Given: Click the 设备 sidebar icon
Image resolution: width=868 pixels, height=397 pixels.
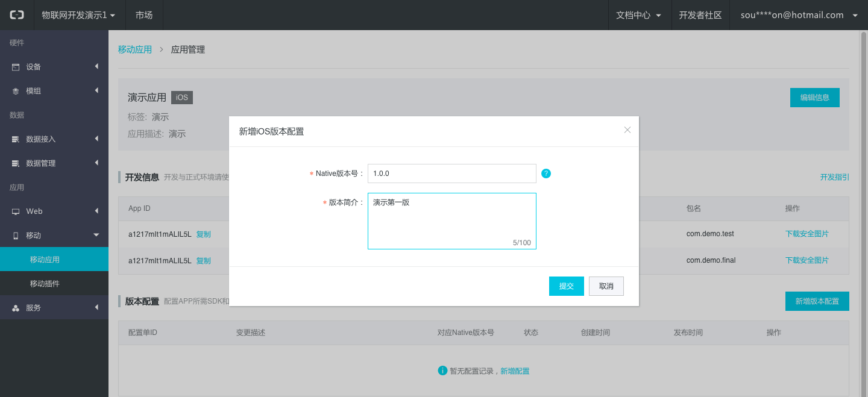Looking at the screenshot, I should [x=16, y=67].
